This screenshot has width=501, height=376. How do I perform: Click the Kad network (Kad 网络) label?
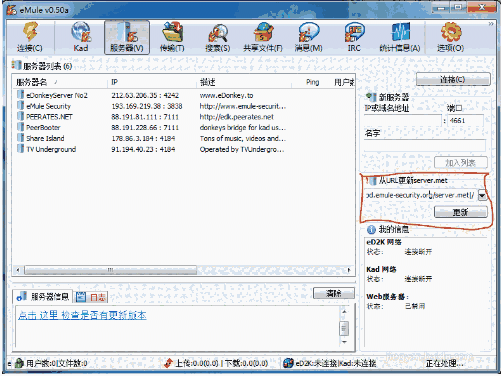point(381,269)
